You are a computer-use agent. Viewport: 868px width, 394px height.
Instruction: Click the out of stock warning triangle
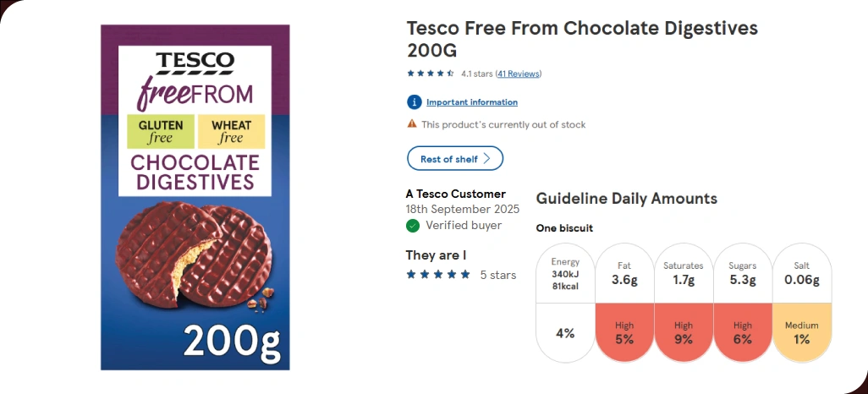pyautogui.click(x=412, y=123)
